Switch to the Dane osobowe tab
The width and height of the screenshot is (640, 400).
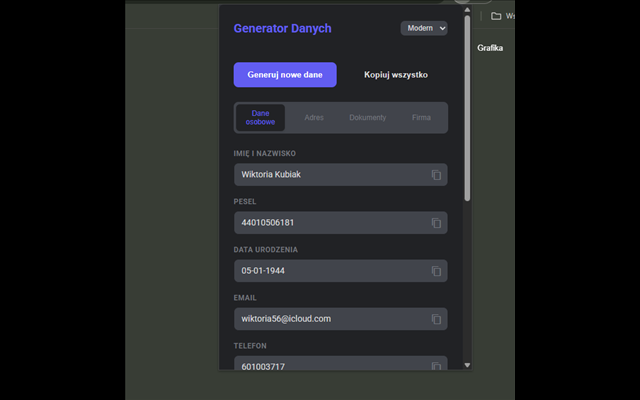(261, 118)
